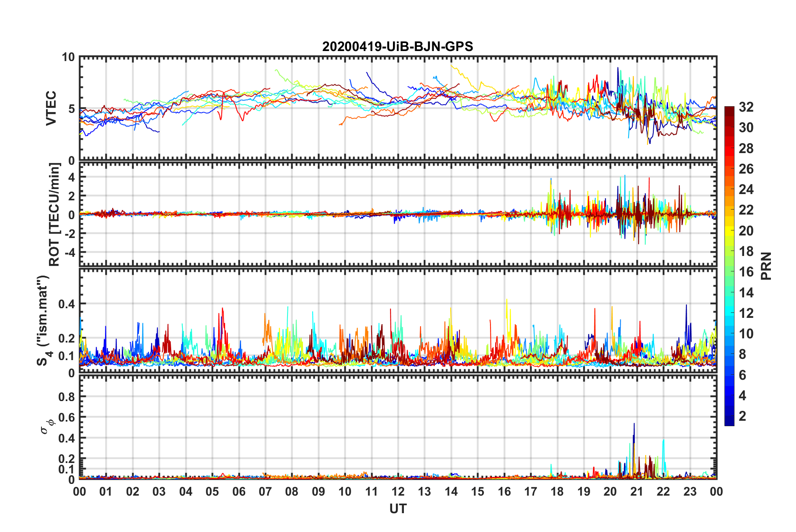Click colorbar tick label "16"
The height and width of the screenshot is (532, 796).
[746, 272]
